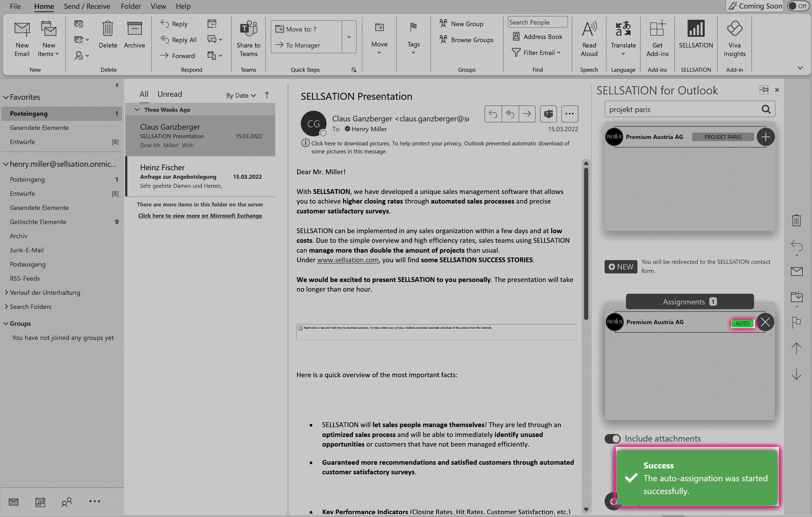Click the Assignments header
812x517 pixels.
pyautogui.click(x=689, y=302)
